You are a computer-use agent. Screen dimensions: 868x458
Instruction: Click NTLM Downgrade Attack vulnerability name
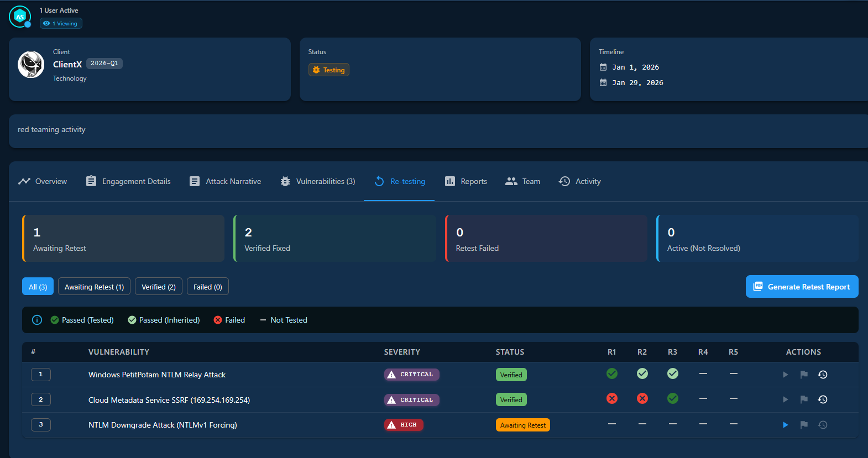tap(163, 425)
